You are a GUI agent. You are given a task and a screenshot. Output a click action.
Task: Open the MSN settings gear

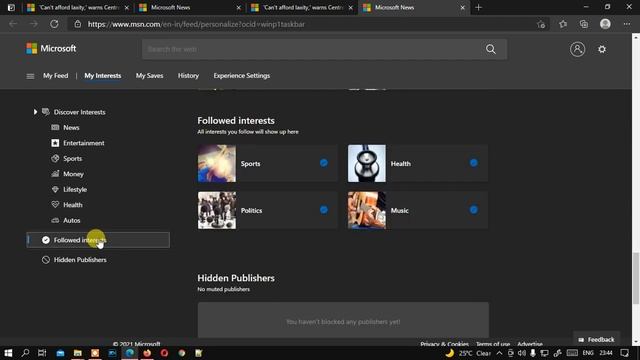[x=602, y=49]
